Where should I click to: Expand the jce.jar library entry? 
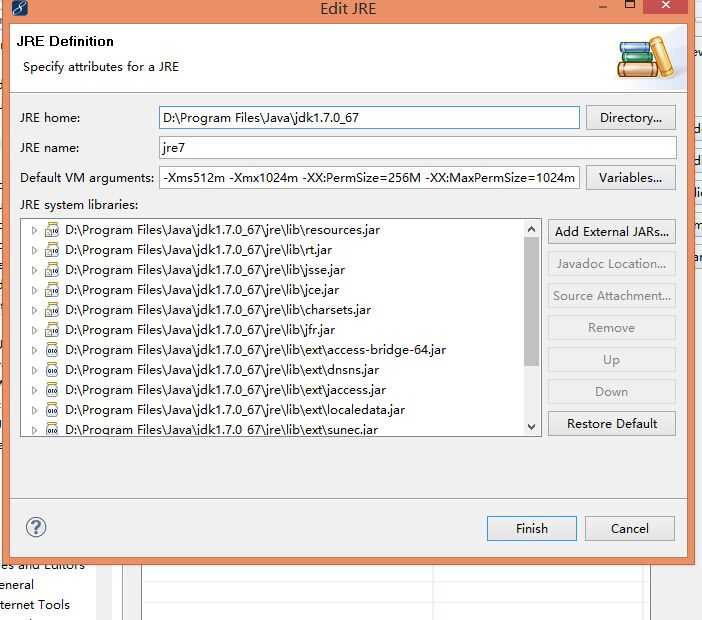[34, 290]
